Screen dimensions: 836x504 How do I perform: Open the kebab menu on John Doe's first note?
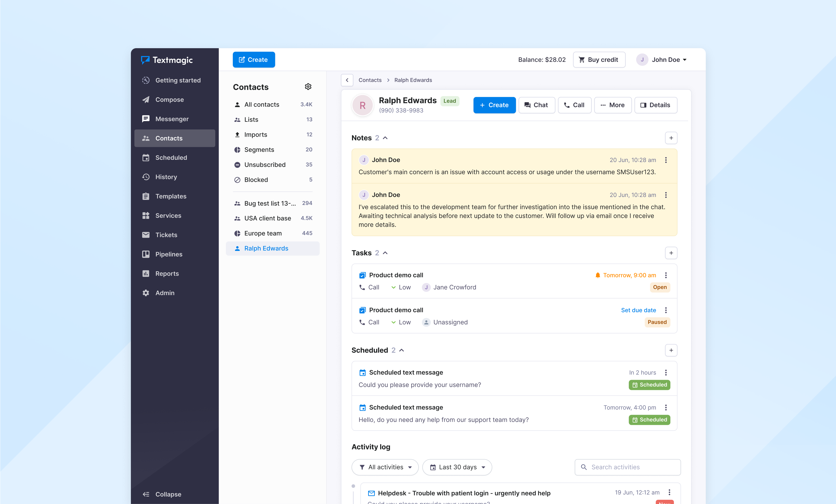(666, 160)
